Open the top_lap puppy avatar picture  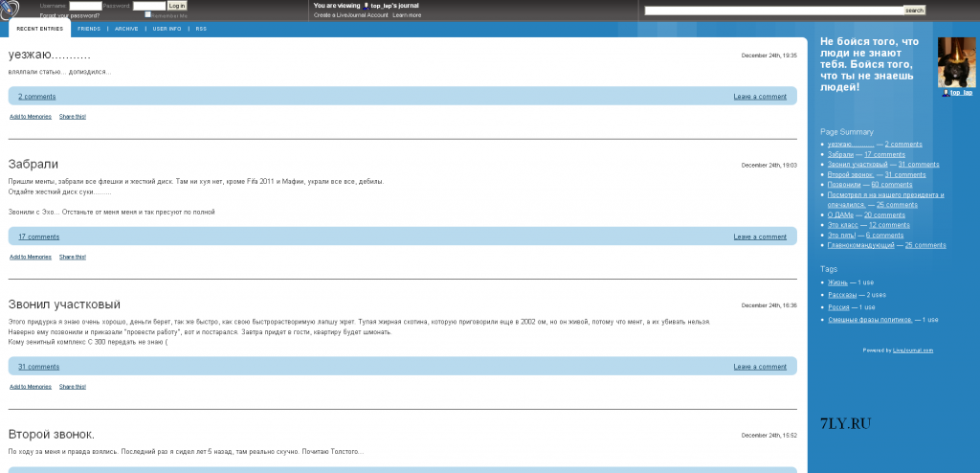coord(956,62)
